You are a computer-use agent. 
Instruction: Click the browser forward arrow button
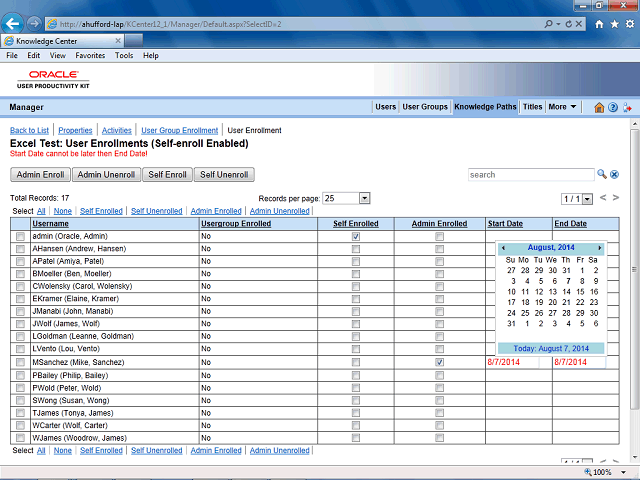click(34, 24)
